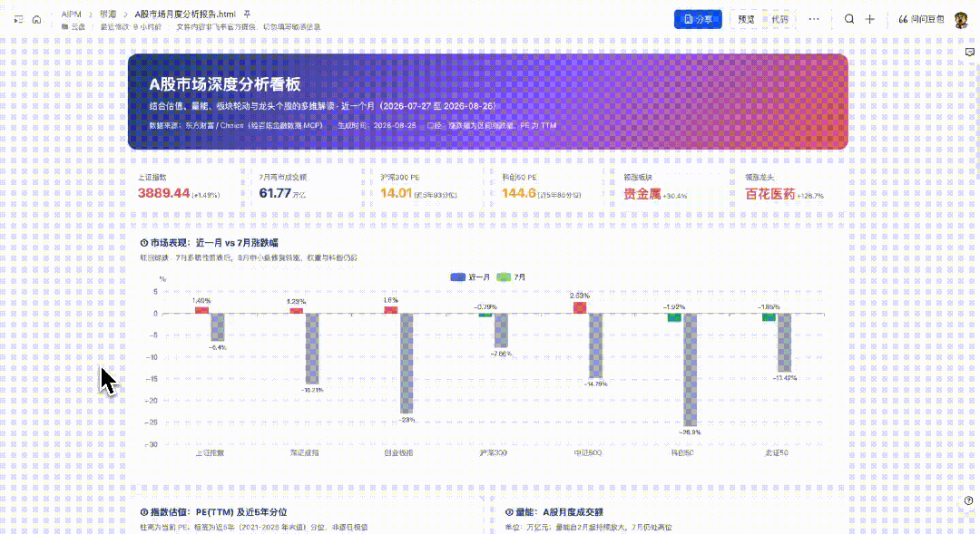This screenshot has width=980, height=534.
Task: Open the 问问豆包 assistant button
Action: (921, 19)
